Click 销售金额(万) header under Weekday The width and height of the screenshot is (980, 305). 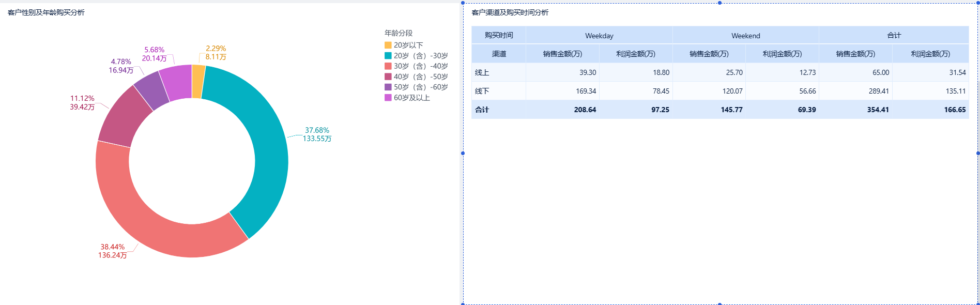coord(562,54)
